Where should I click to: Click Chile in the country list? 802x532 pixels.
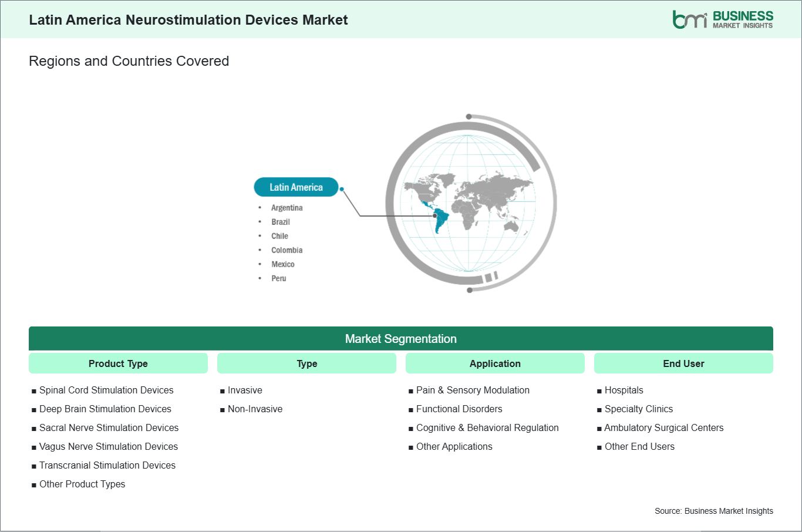click(x=279, y=236)
